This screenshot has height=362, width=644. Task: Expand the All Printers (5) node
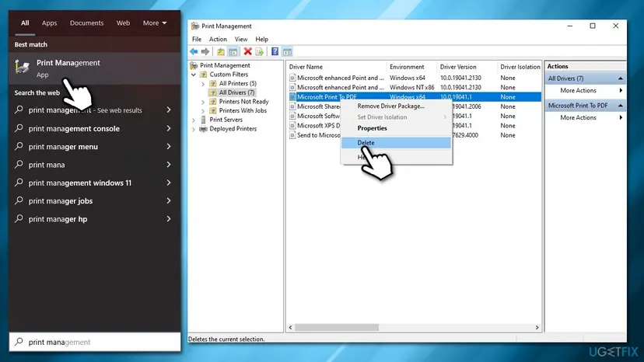203,84
